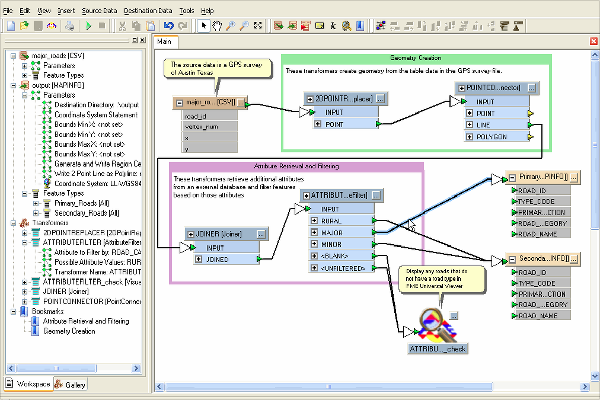Expand the Primary_Roads feature type node

coord(36,202)
